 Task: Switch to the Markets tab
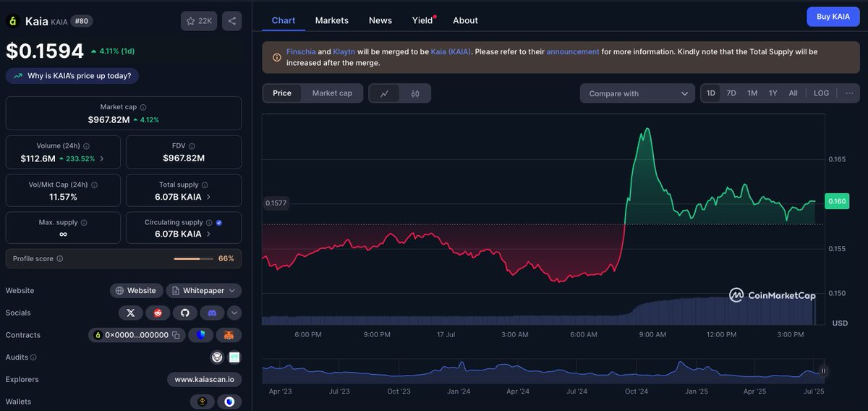(332, 20)
